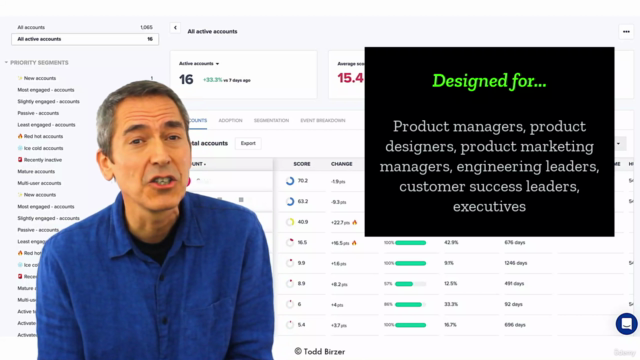The image size is (640, 360).
Task: Click the +8.2 pts change value
Action: [x=339, y=284]
